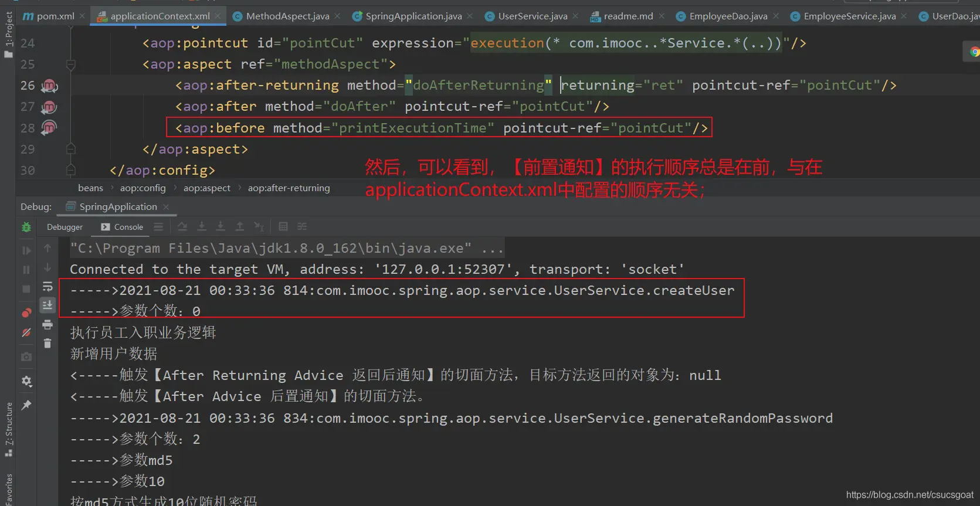
Task: Toggle soft-wrap in the console
Action: click(48, 287)
